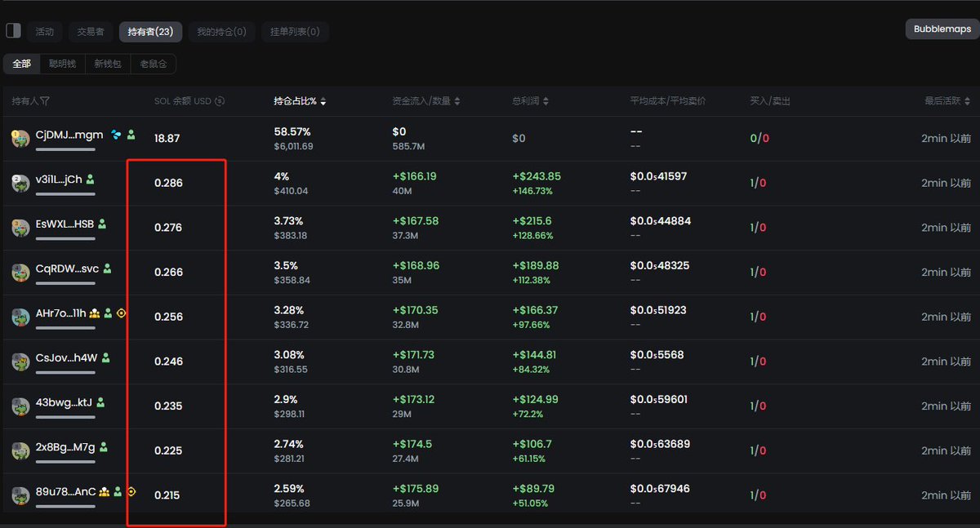
Task: Toggle the SOL/USD currency switch icon
Action: point(219,101)
